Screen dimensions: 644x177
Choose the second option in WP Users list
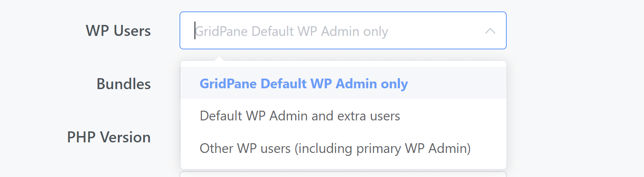click(x=343, y=116)
